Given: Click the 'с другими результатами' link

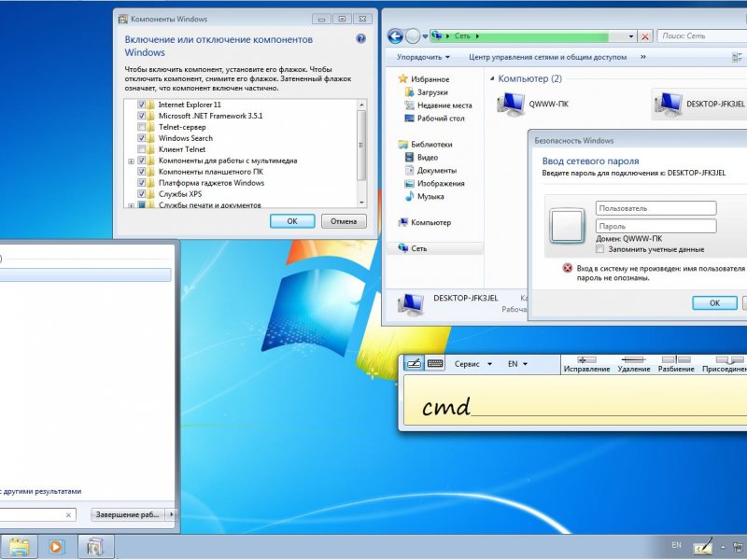Looking at the screenshot, I should click(x=40, y=491).
